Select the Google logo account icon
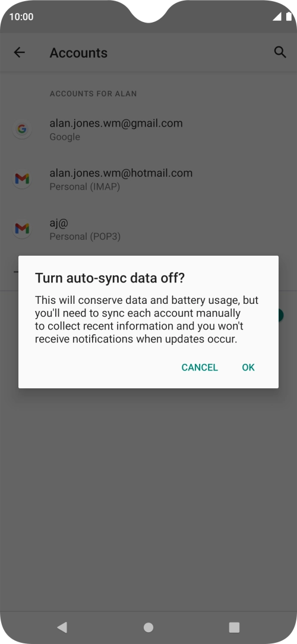 point(22,130)
